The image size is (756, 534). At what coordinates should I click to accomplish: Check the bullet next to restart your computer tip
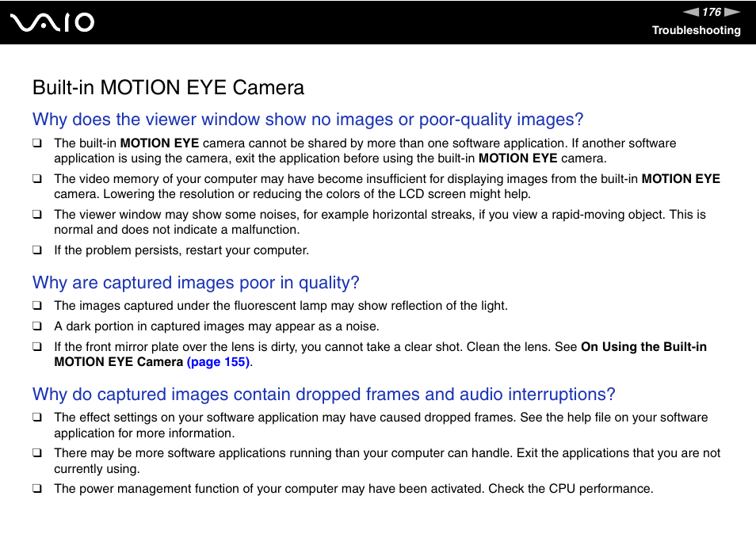(36, 250)
